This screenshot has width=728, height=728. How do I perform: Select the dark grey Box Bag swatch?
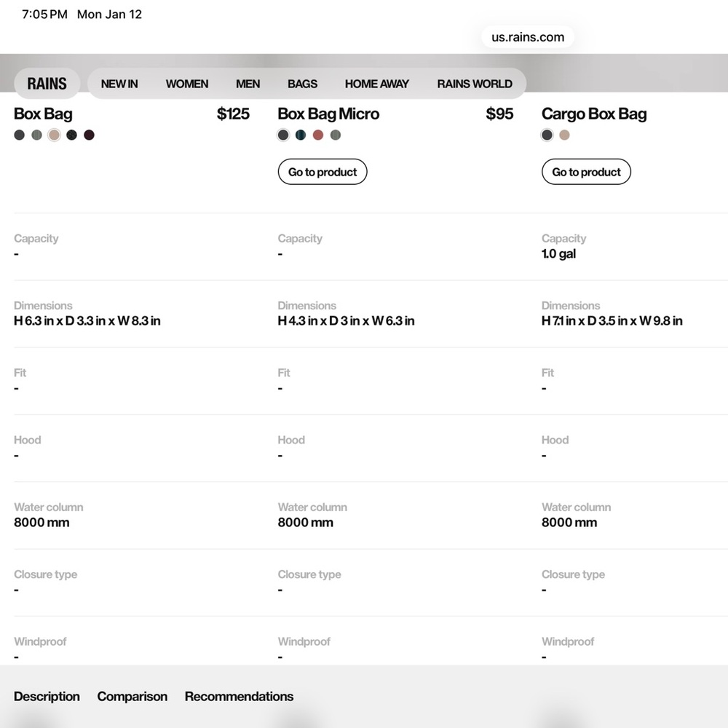point(19,135)
